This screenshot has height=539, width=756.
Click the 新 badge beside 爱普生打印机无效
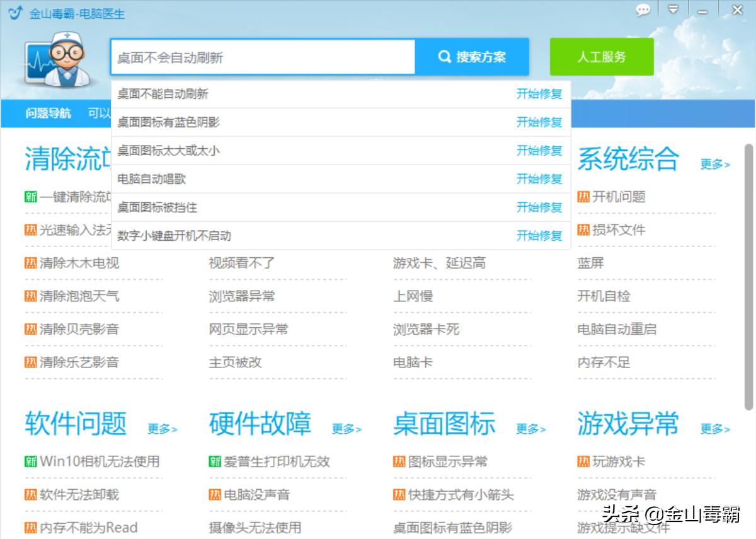214,461
